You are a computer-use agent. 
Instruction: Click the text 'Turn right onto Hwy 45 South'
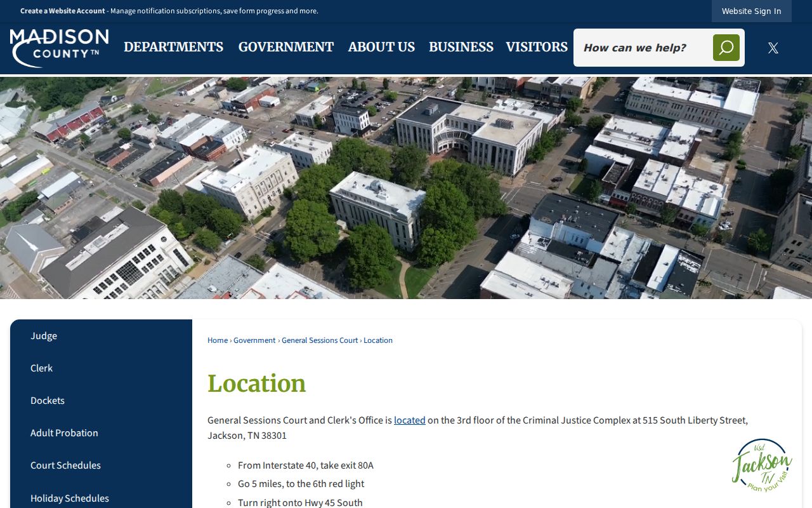click(x=301, y=502)
